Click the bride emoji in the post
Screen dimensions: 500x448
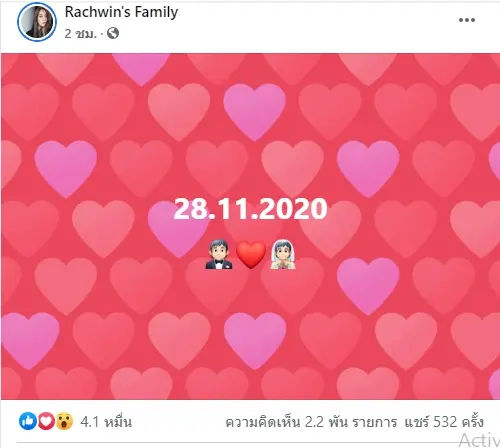coord(283,254)
